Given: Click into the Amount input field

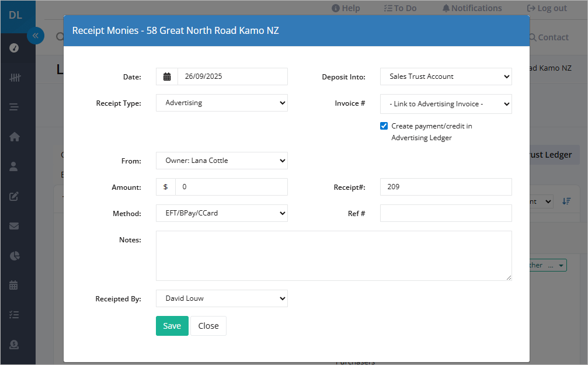Looking at the screenshot, I should [x=231, y=187].
